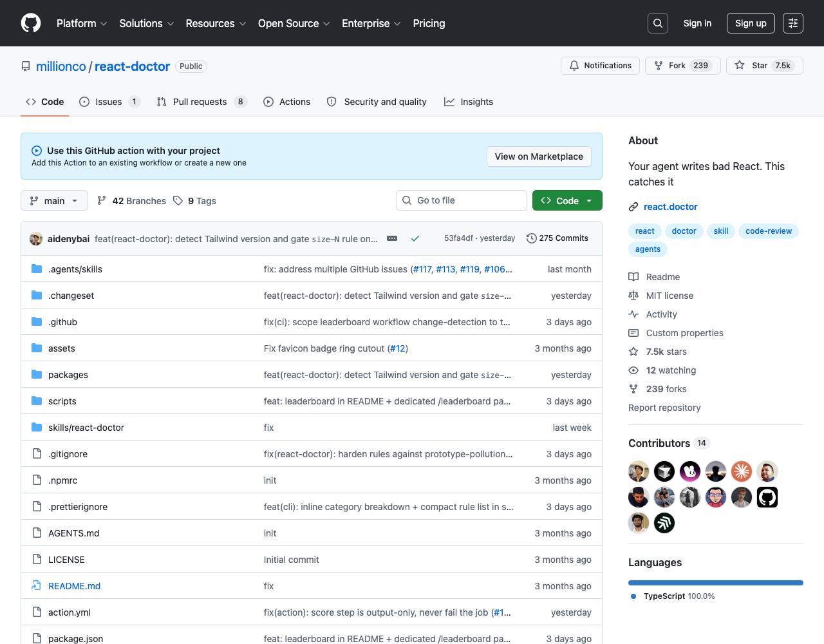Open the main branch selector dropdown
Viewport: 824px width, 644px height.
(x=54, y=201)
